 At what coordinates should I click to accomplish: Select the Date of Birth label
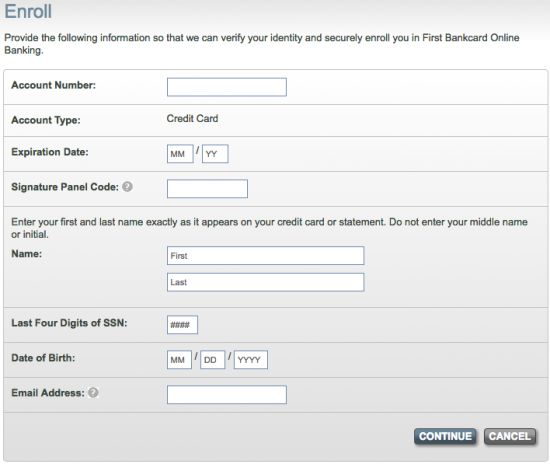(43, 358)
